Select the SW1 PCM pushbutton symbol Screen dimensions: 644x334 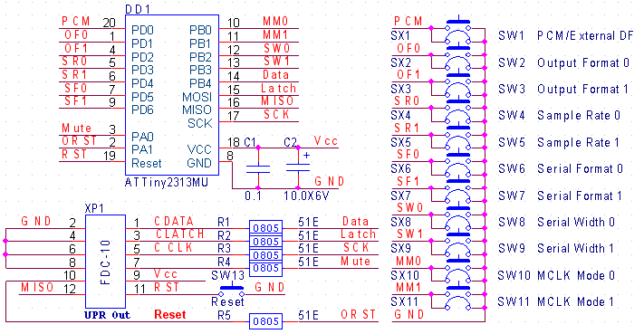coord(458,32)
